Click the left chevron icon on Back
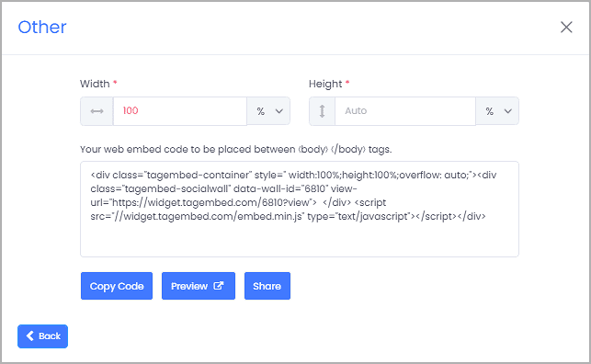 [x=30, y=336]
